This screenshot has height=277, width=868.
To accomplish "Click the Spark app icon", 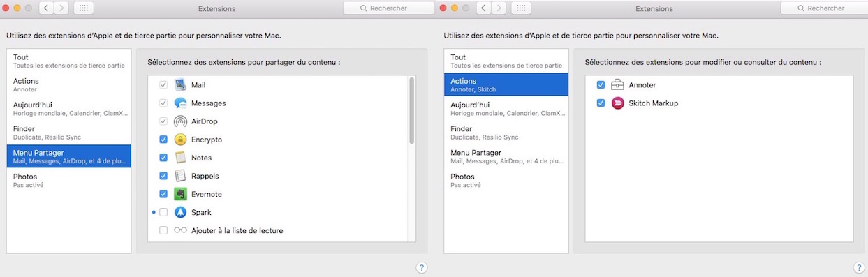I will 180,212.
